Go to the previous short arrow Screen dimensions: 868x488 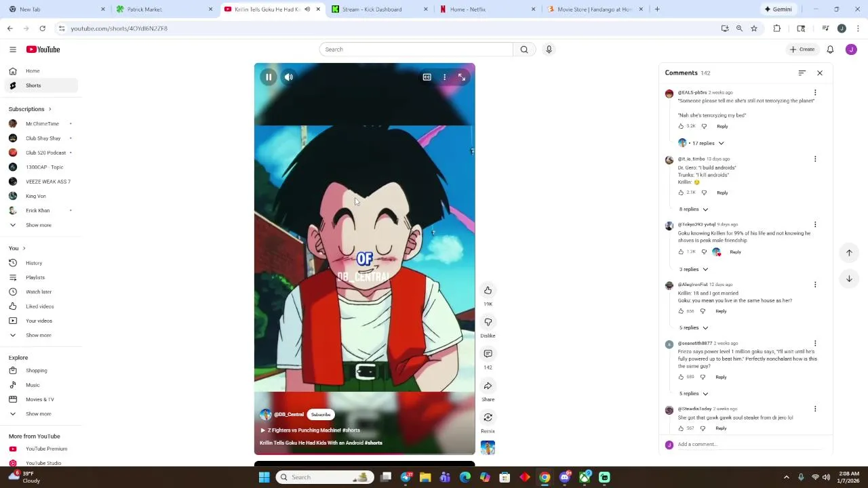pos(849,253)
